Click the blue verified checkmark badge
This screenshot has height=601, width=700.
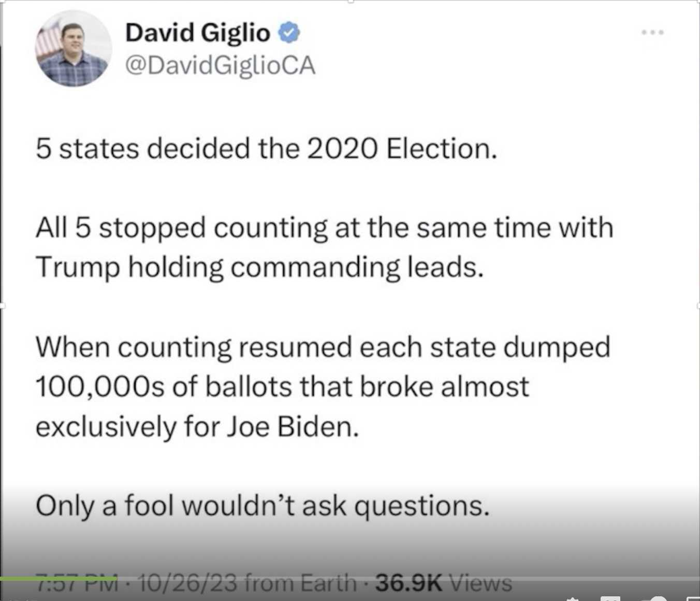(x=289, y=33)
